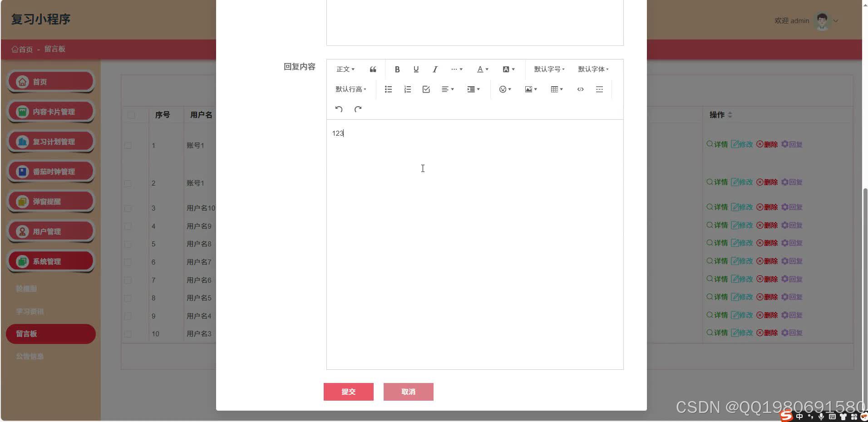Toggle bold formatting in the reply editor
The image size is (868, 422).
pyautogui.click(x=397, y=69)
